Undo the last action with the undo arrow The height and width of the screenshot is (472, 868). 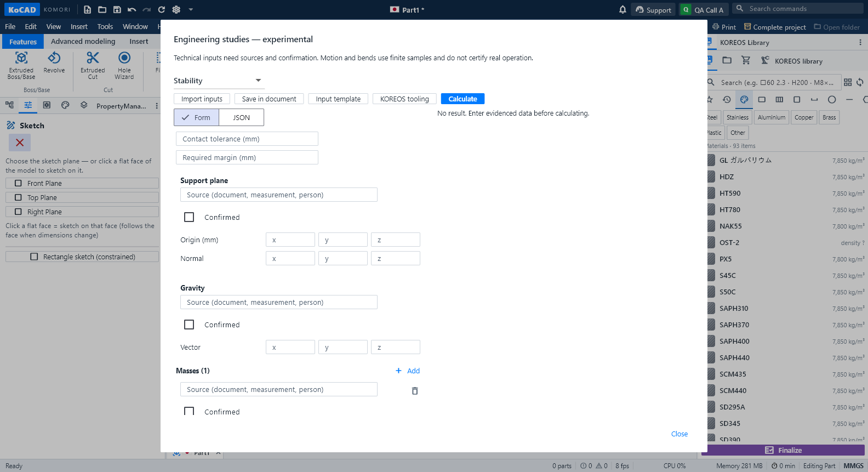point(132,9)
